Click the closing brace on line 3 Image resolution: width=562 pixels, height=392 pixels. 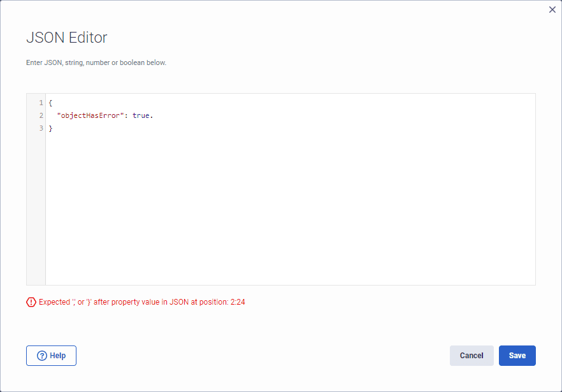[50, 127]
